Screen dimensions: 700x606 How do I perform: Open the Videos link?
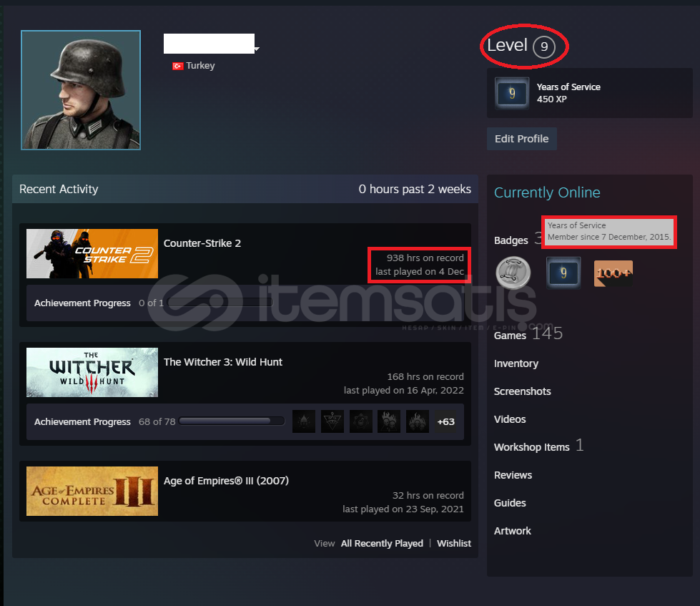point(510,419)
